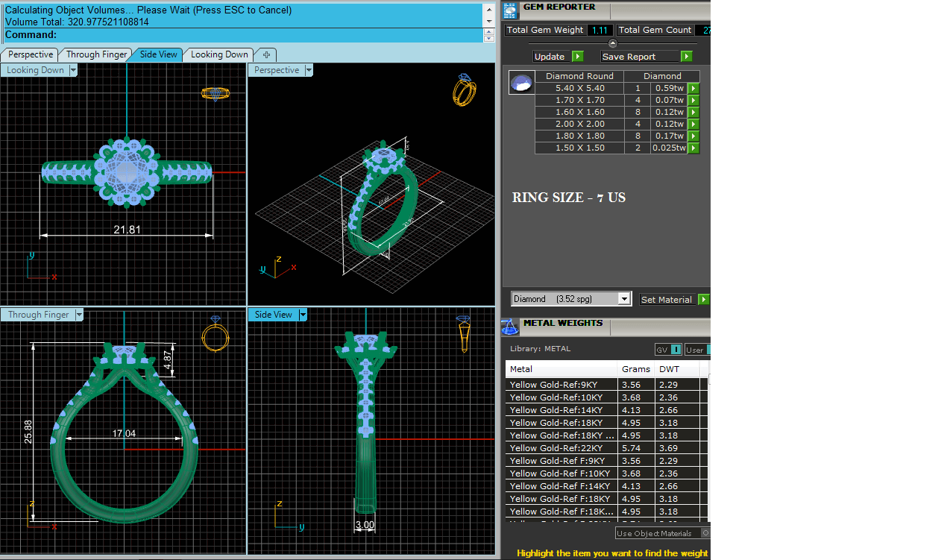Click green arrow for 5.40 X 5.40 row
Screen dimensions: 950x560
pos(693,88)
